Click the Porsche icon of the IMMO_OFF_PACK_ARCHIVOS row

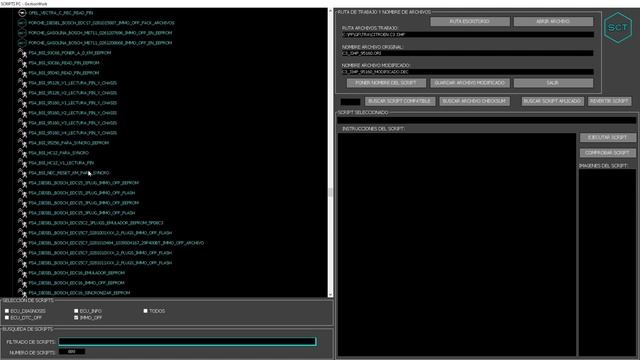coord(22,23)
